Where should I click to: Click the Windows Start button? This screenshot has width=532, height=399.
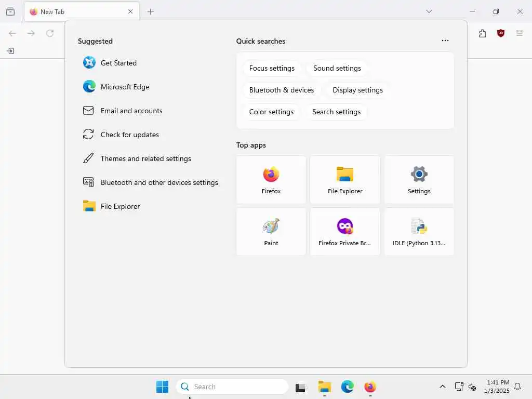[x=162, y=387]
